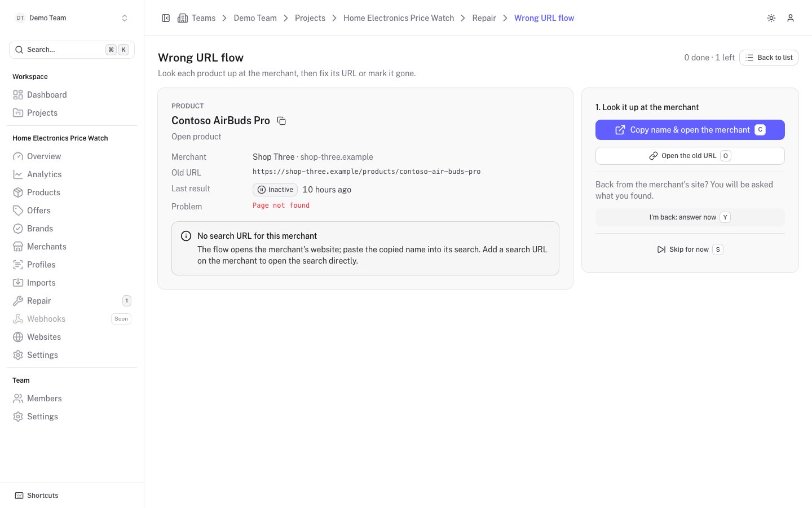This screenshot has height=508, width=812.
Task: Click the Members people icon
Action: (18, 398)
